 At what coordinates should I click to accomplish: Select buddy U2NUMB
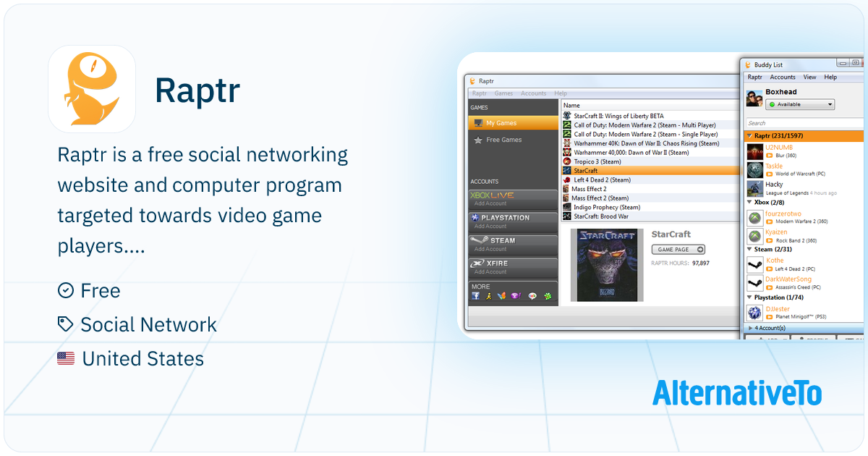tap(804, 151)
